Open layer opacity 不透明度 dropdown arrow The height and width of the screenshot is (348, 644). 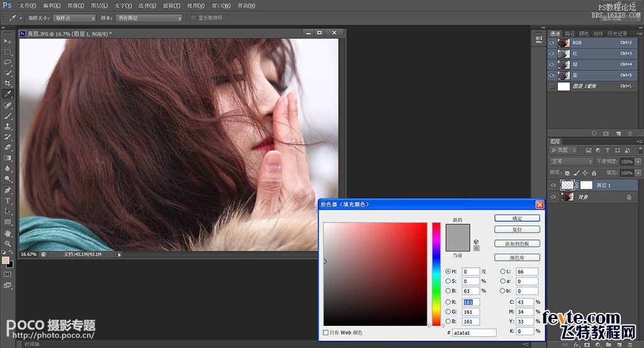click(x=638, y=161)
